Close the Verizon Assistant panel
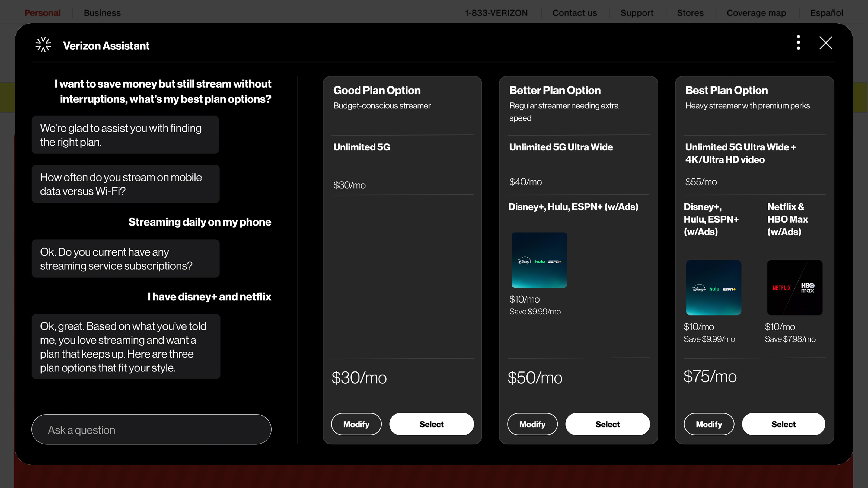Screen dimensions: 868x488 tap(825, 43)
